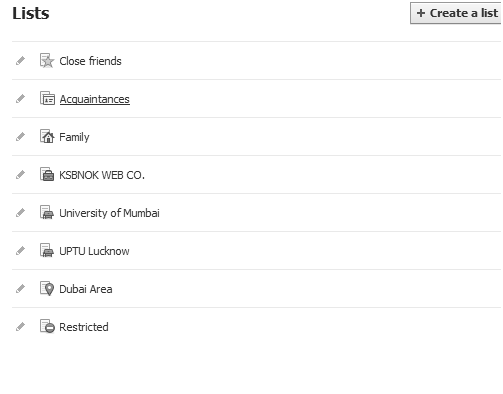503x394 pixels.
Task: Click the map pin icon for Dubai Area
Action: [47, 289]
